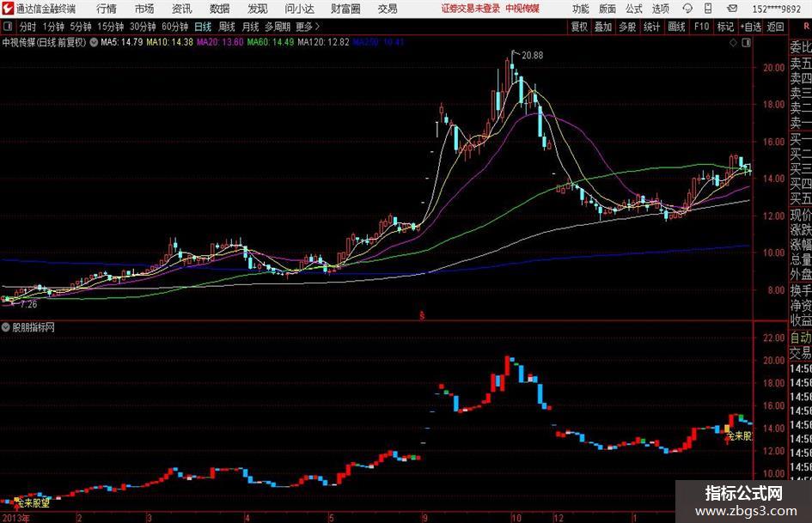Click the 统计 statistics button

click(651, 27)
